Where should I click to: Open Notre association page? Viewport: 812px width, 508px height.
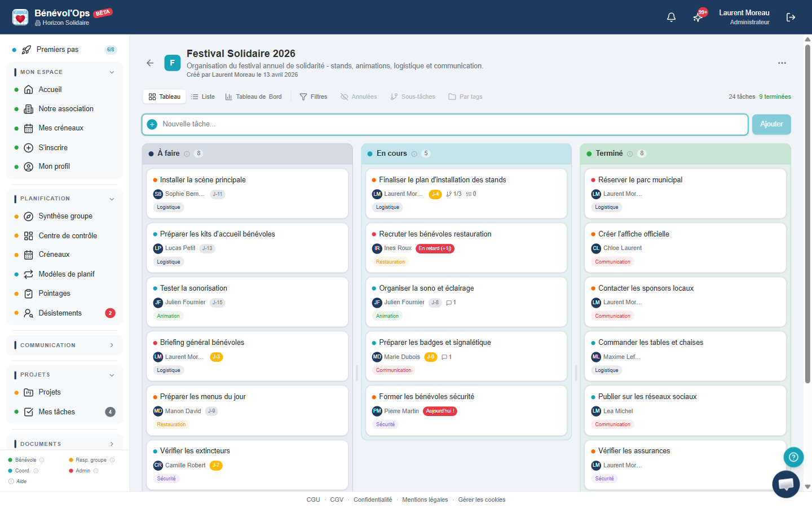[x=64, y=109]
